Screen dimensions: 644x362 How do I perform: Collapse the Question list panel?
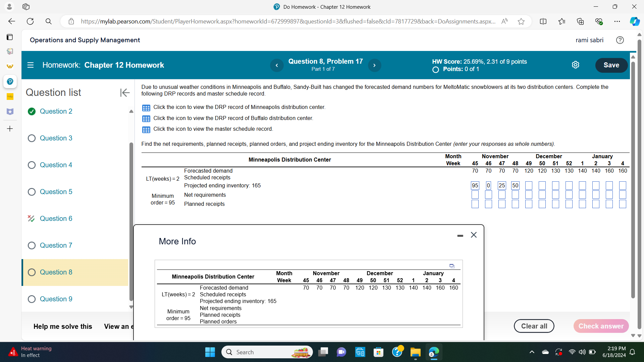pos(124,93)
